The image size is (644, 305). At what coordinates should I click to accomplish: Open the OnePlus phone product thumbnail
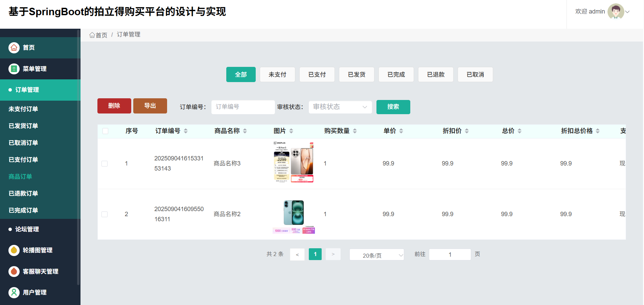click(294, 162)
